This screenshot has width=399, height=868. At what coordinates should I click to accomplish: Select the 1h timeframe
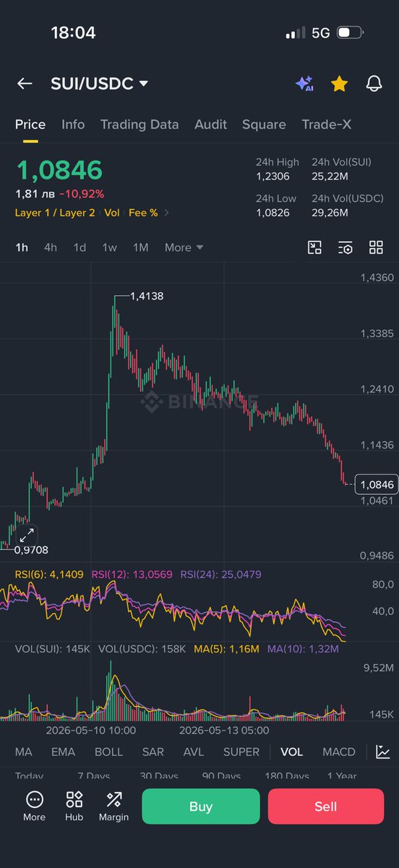click(x=22, y=247)
